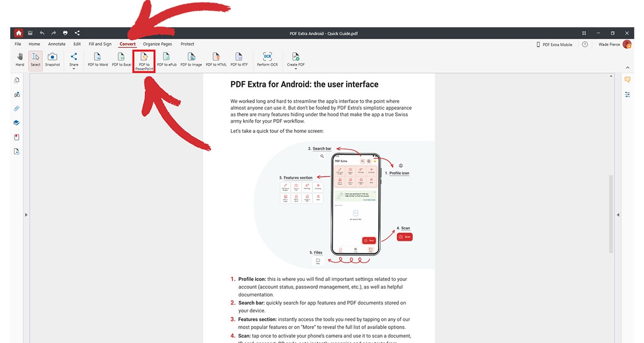Redo the last action
Viewport: 644px width, 343px height.
click(54, 33)
